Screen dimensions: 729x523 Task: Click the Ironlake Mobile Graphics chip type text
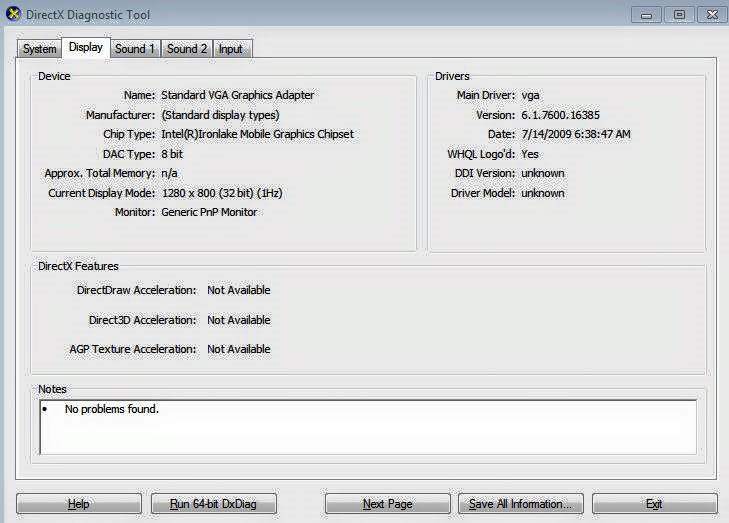click(257, 134)
